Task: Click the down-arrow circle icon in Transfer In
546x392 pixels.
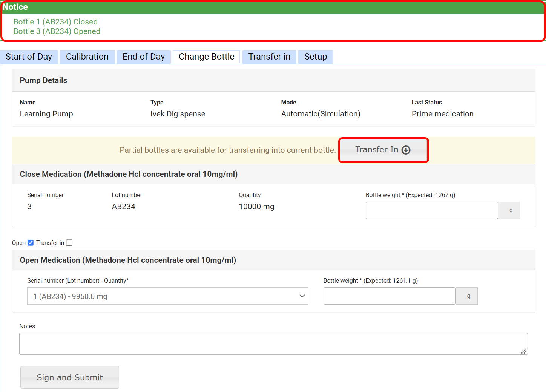Action: (406, 150)
